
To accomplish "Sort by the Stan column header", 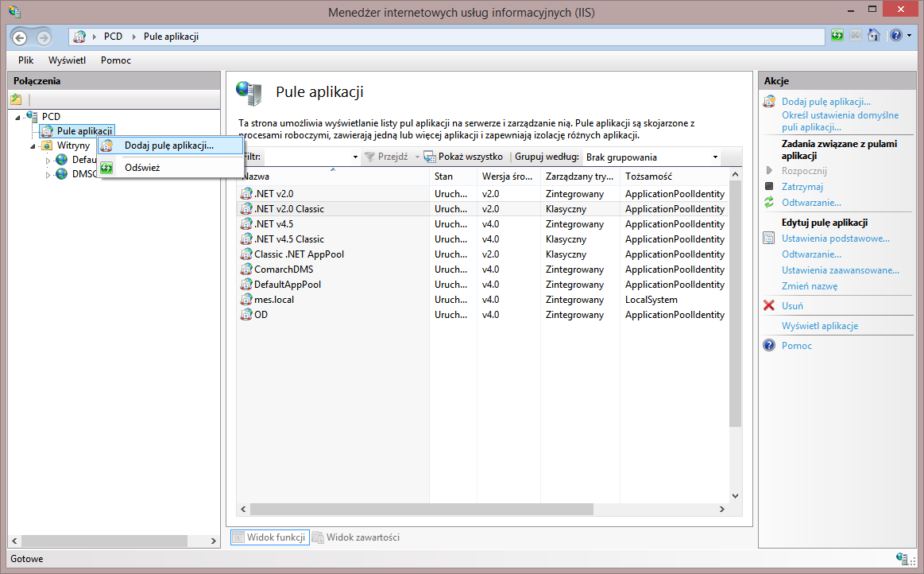I will pos(453,176).
